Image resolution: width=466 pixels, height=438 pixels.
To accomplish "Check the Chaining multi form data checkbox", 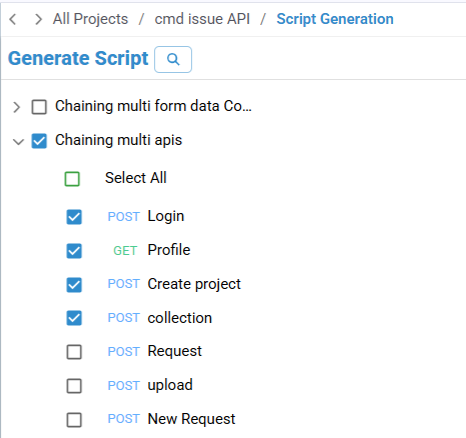I will 39,107.
